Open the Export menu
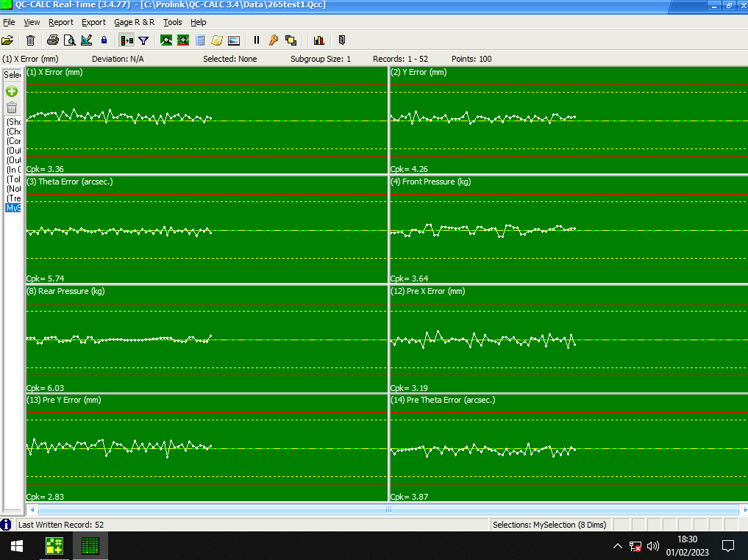The image size is (748, 560). (x=93, y=22)
